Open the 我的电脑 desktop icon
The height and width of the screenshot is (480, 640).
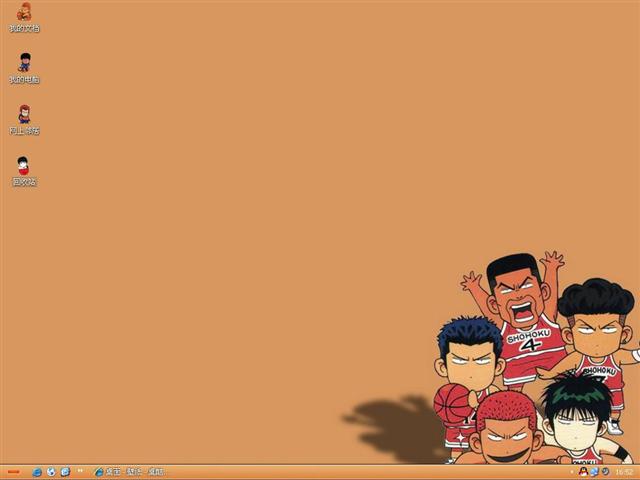(24, 68)
